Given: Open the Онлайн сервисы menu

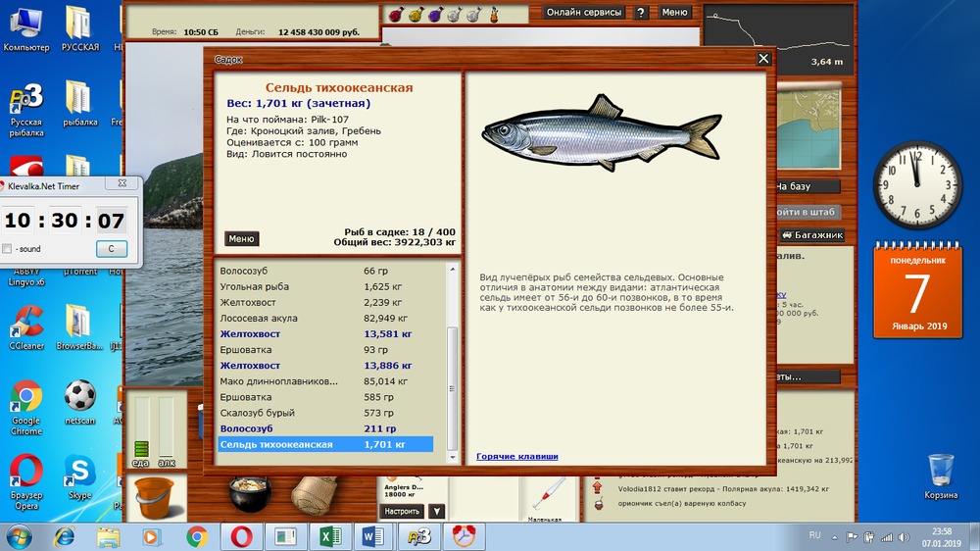Looking at the screenshot, I should pyautogui.click(x=584, y=13).
